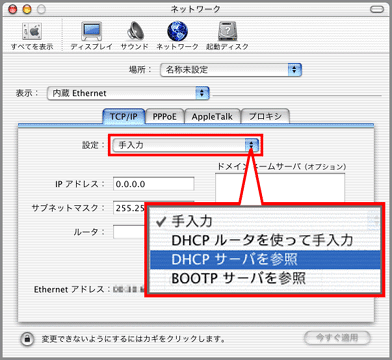Click the ドメインネームサーバ (オプション) label
The height and width of the screenshot is (360, 392).
pos(281,166)
